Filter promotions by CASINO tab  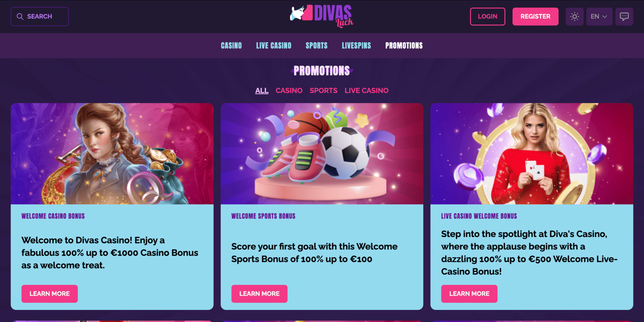click(x=289, y=91)
